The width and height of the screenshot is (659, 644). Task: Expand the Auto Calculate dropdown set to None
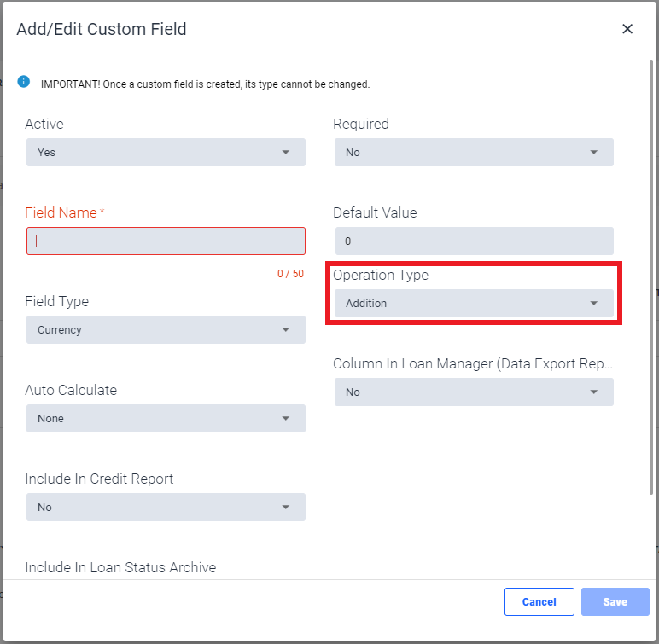tap(166, 418)
